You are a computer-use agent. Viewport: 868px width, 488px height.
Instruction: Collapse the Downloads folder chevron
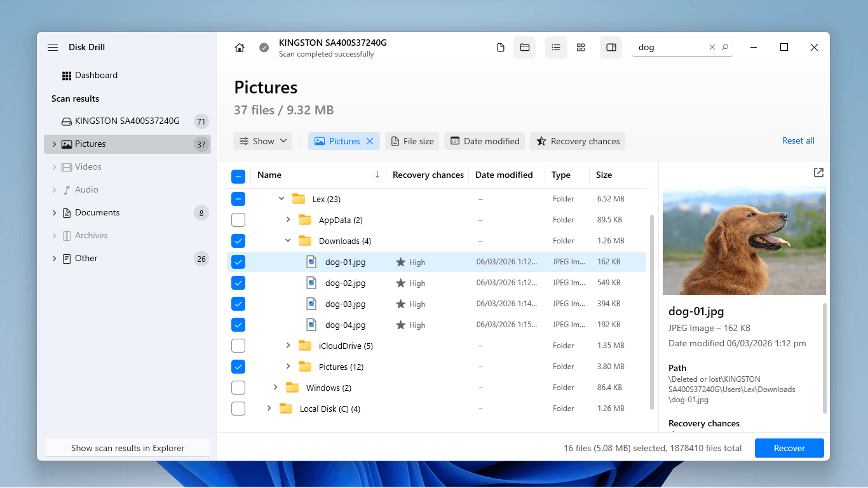click(288, 241)
